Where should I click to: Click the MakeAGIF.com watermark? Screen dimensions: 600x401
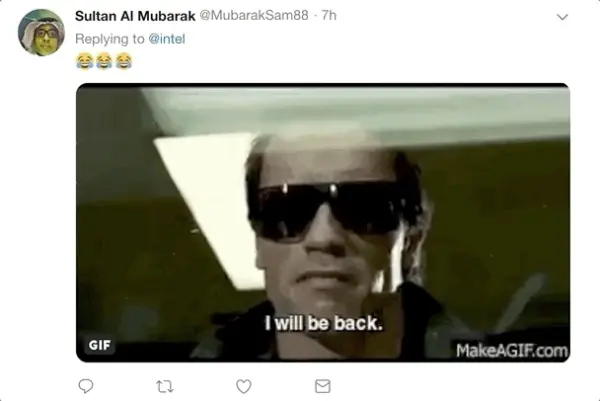(x=512, y=350)
